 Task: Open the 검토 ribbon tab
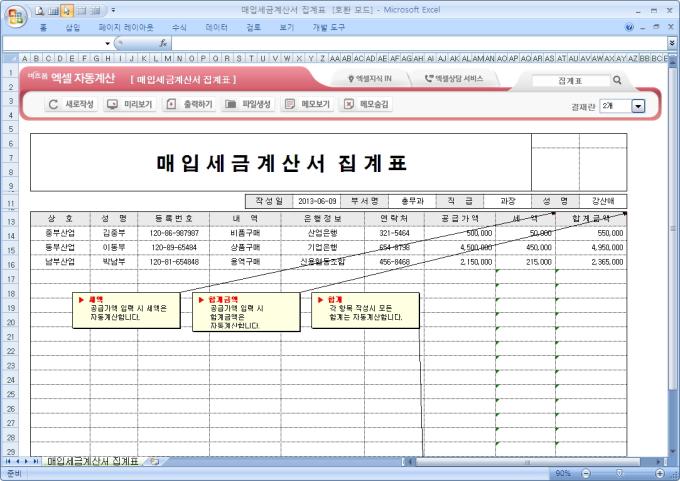click(x=253, y=27)
